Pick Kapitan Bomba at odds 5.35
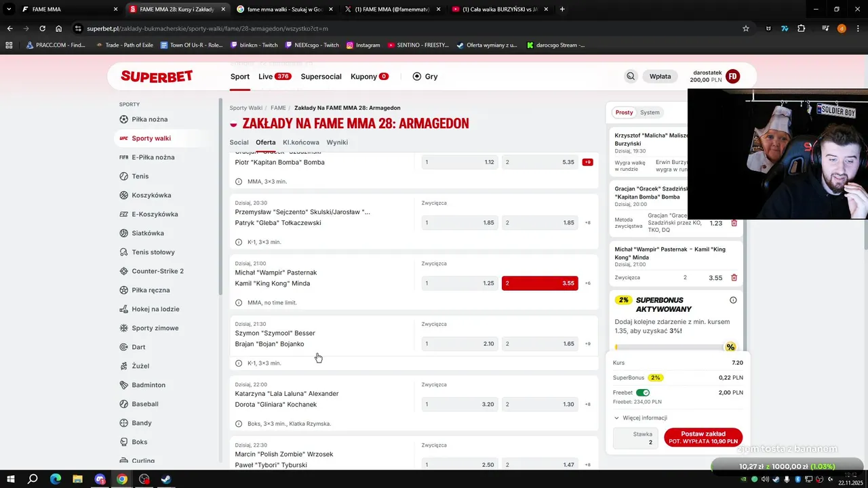This screenshot has height=488, width=868. pos(540,162)
